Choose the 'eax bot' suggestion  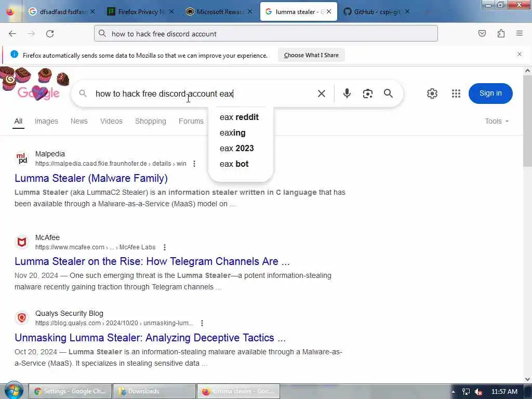pyautogui.click(x=241, y=164)
